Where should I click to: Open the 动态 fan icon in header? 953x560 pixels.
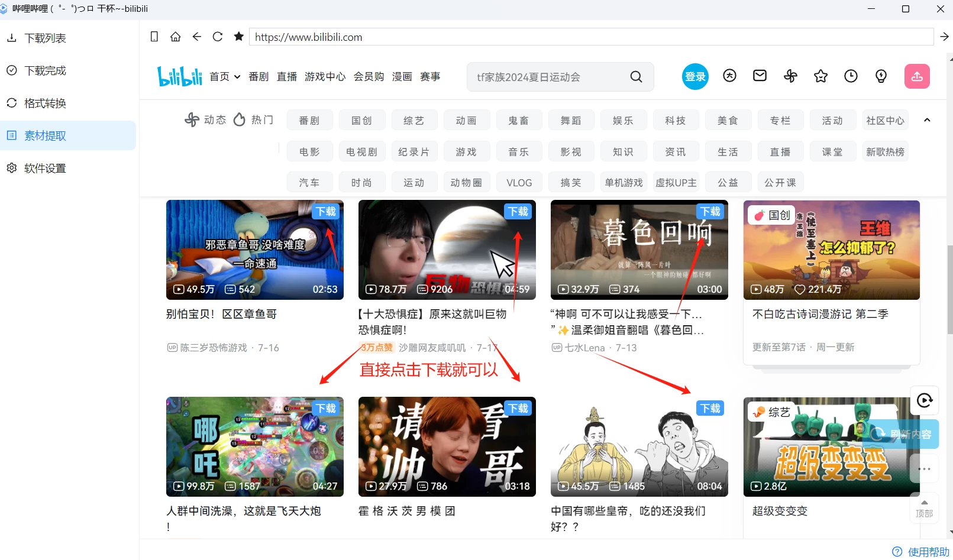point(790,76)
